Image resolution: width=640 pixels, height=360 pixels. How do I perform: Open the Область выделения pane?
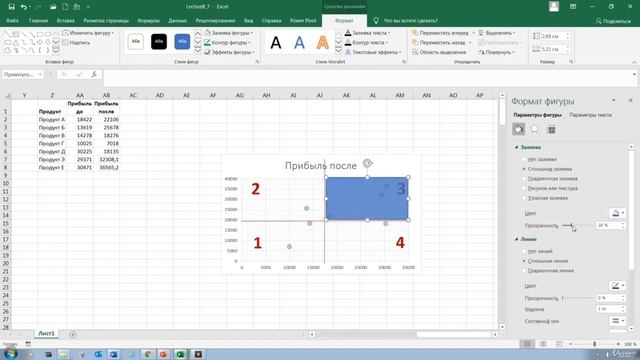pyautogui.click(x=439, y=52)
